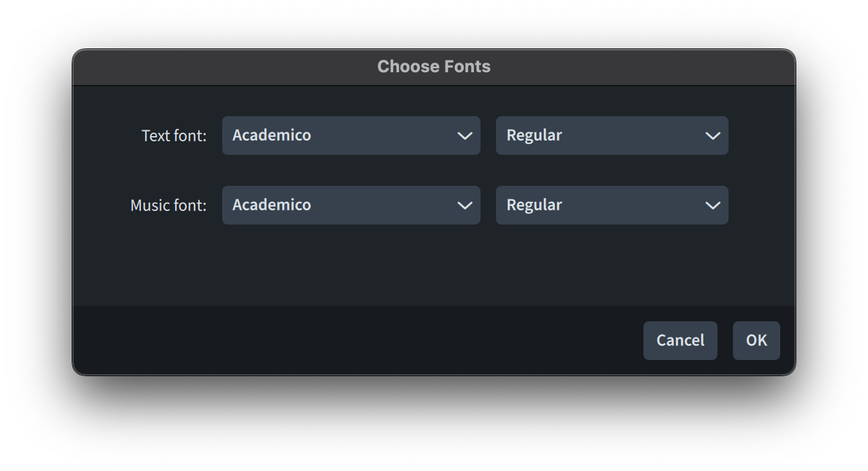
Task: Open the Text font dropdown showing Academico
Action: 351,135
